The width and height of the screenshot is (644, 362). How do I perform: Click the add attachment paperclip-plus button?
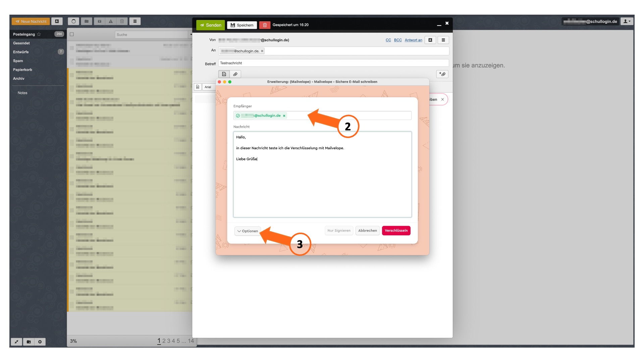click(442, 74)
